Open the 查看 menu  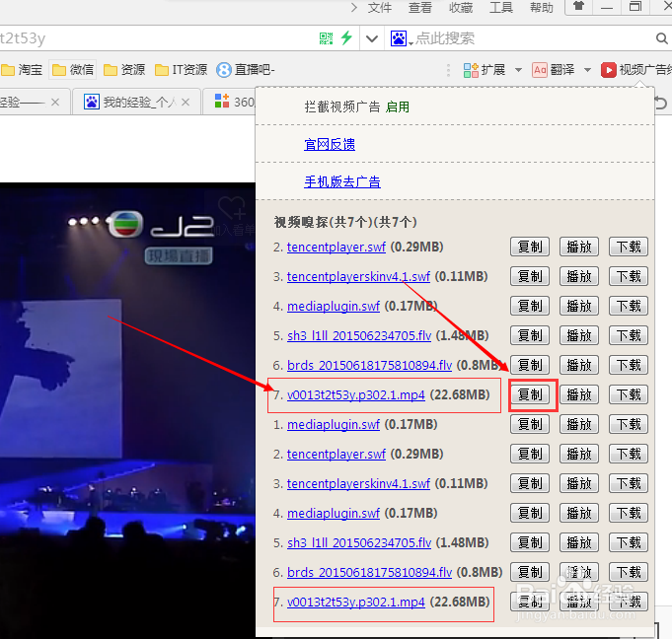pos(419,7)
